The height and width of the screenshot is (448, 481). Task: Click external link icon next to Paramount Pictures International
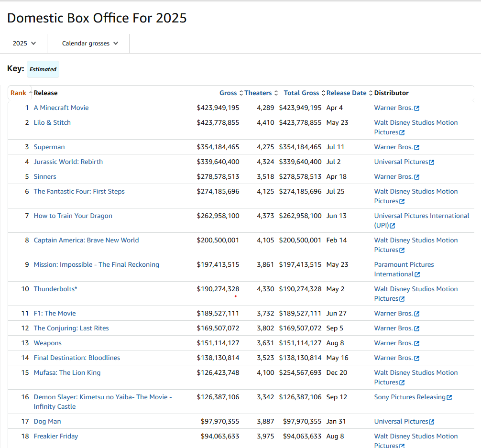tap(417, 274)
